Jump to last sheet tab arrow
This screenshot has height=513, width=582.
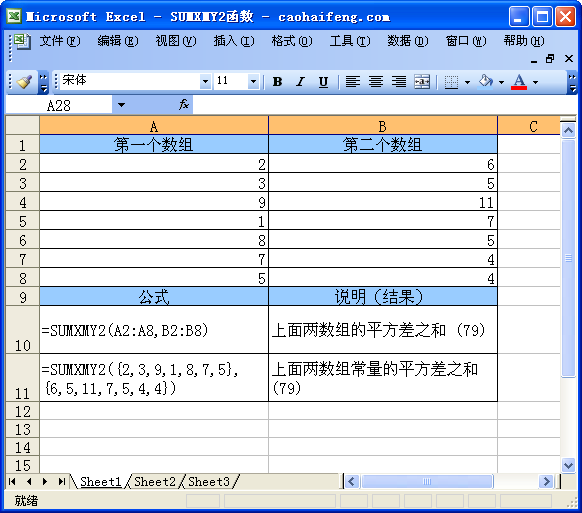click(62, 481)
